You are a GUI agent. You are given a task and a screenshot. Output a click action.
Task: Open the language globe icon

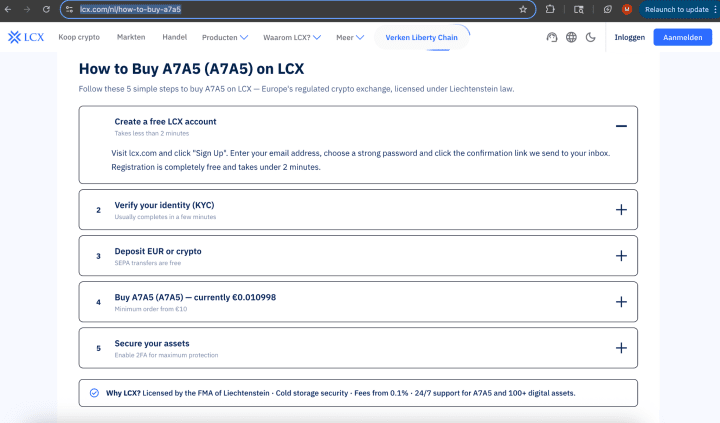tap(571, 37)
